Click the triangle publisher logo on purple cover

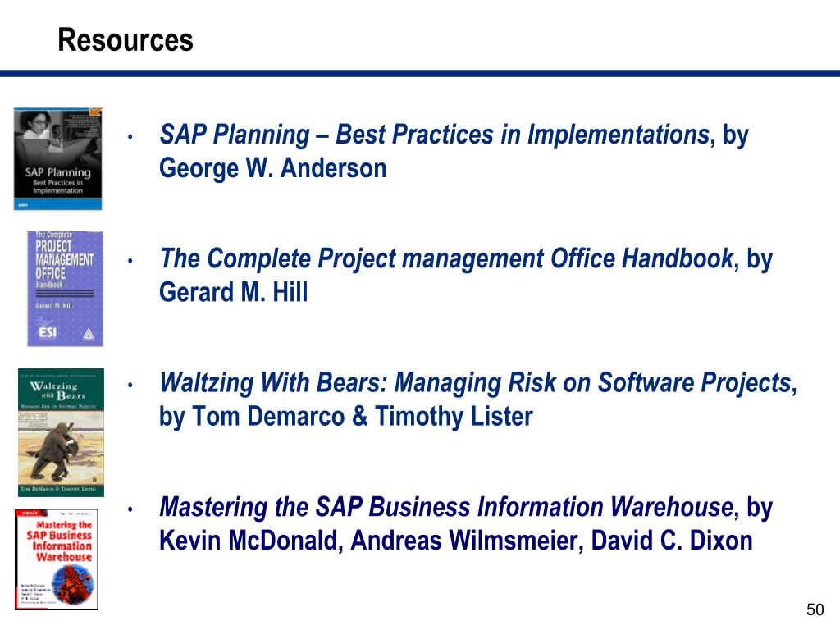pos(89,335)
